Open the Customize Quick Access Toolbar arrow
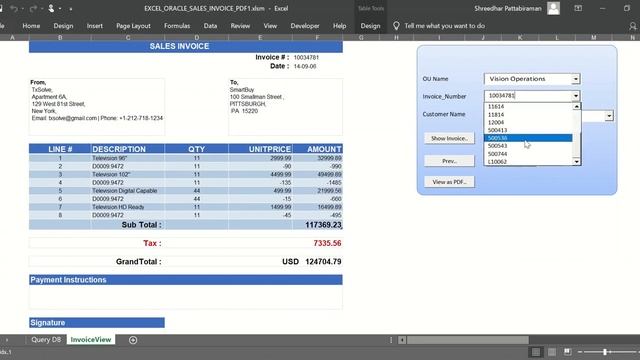Screen dimensions: 640x360 coord(70,9)
